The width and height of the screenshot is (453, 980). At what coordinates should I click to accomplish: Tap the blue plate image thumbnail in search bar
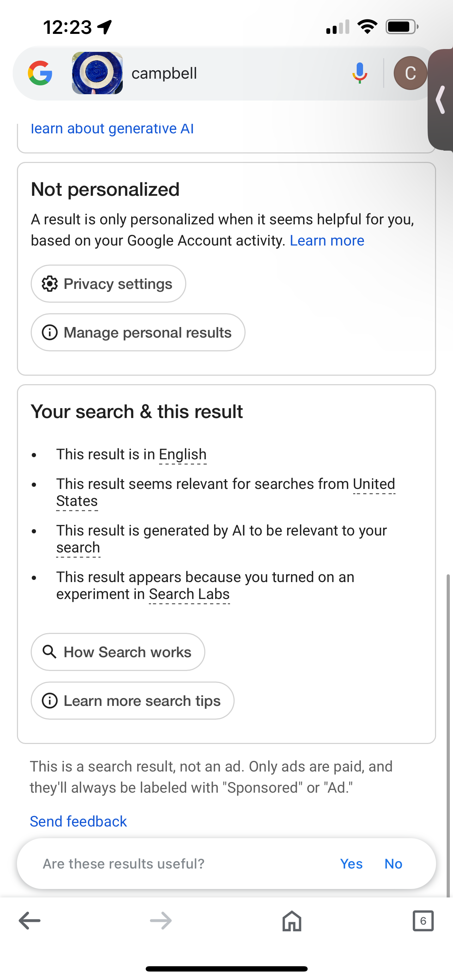coord(97,73)
